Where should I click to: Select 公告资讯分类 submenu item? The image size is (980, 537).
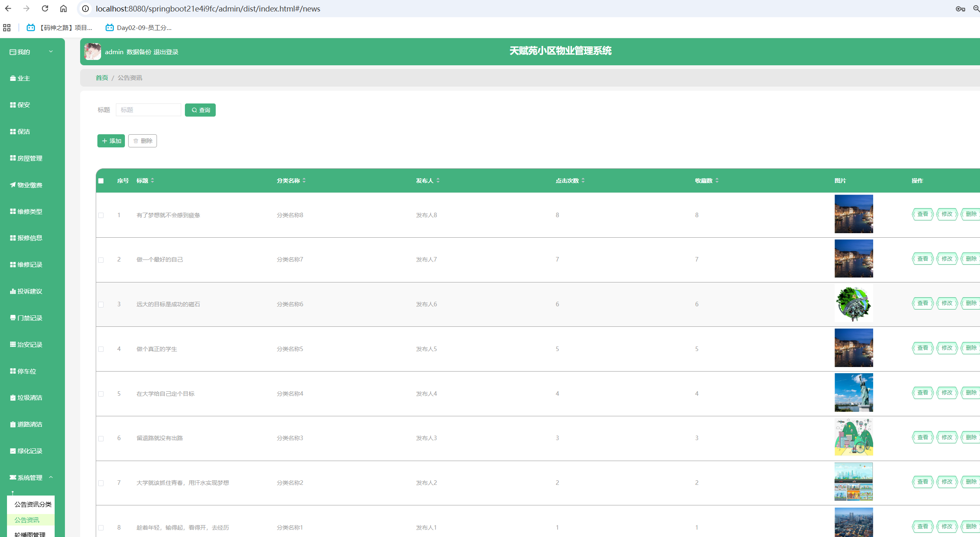pos(33,505)
